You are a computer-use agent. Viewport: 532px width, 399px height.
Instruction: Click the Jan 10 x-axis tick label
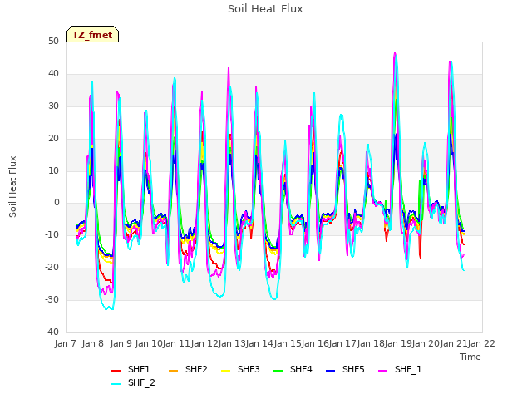149,343
